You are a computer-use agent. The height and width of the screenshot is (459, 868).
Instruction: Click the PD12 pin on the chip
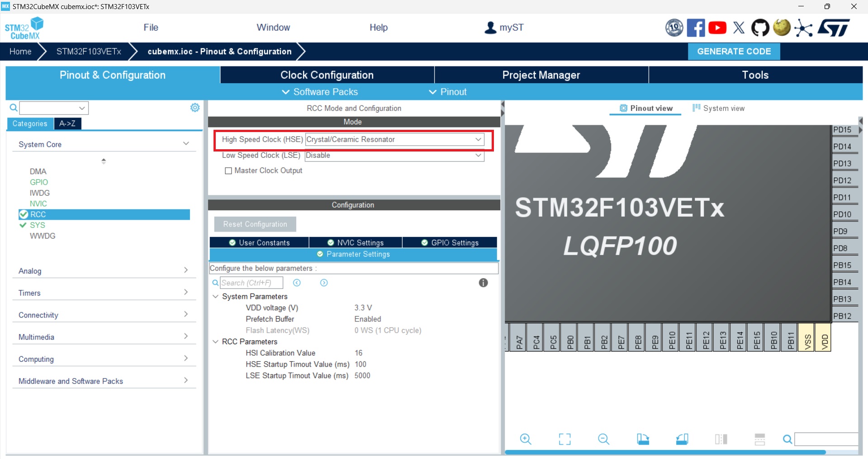844,180
